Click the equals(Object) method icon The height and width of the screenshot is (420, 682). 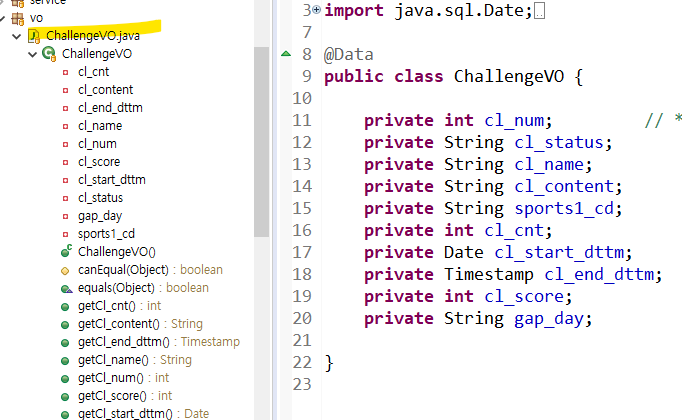(x=66, y=289)
